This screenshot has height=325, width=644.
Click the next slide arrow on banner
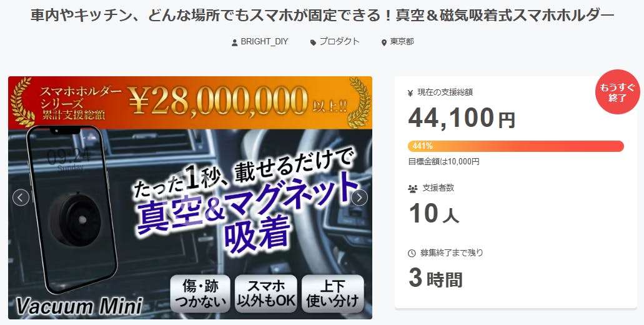[359, 197]
